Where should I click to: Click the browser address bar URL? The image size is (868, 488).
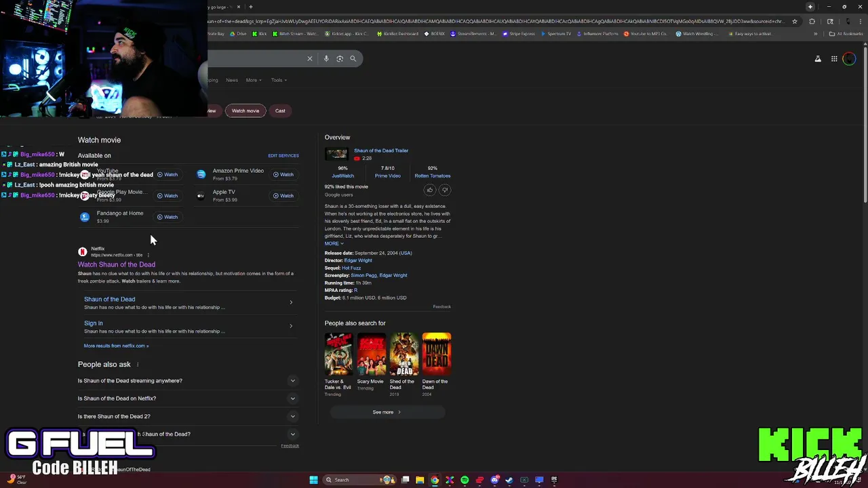click(x=495, y=21)
